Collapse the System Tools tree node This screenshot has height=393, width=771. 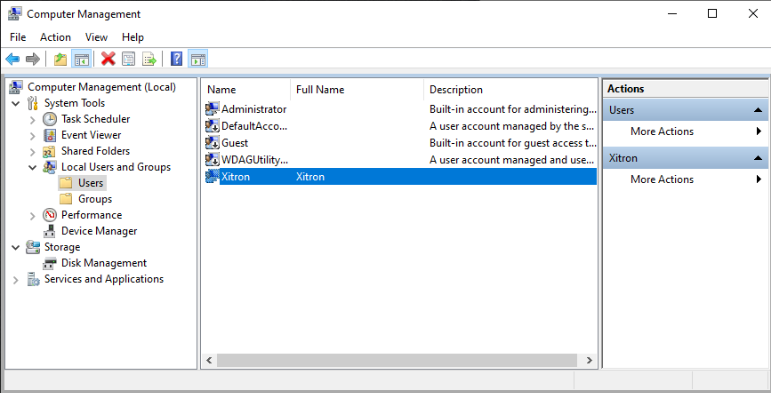pos(16,104)
